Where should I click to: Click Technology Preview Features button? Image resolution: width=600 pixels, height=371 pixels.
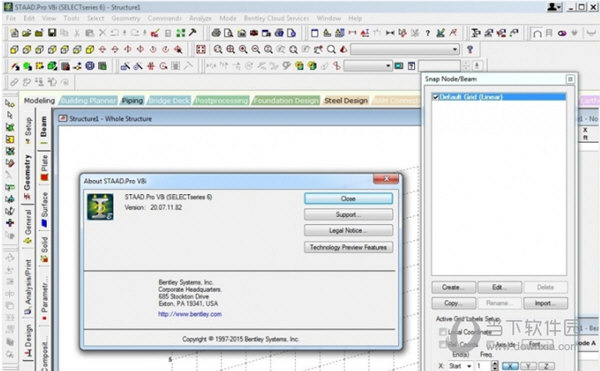[348, 247]
